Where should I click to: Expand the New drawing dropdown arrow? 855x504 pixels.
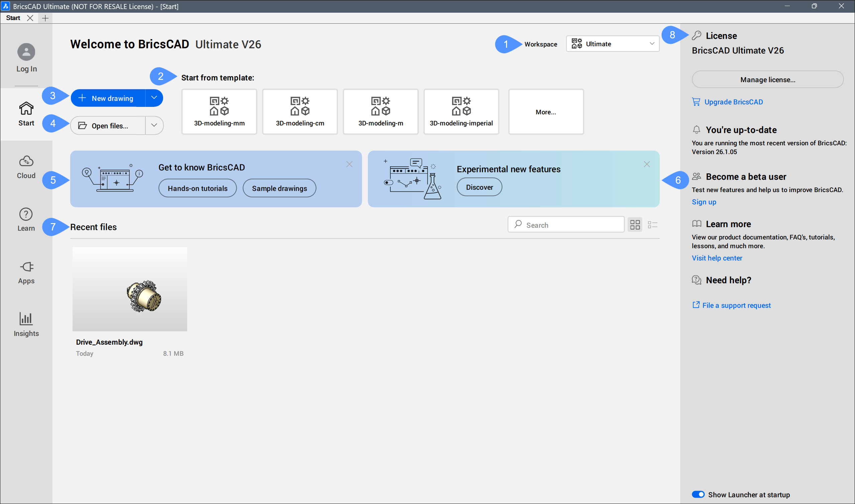pos(154,98)
